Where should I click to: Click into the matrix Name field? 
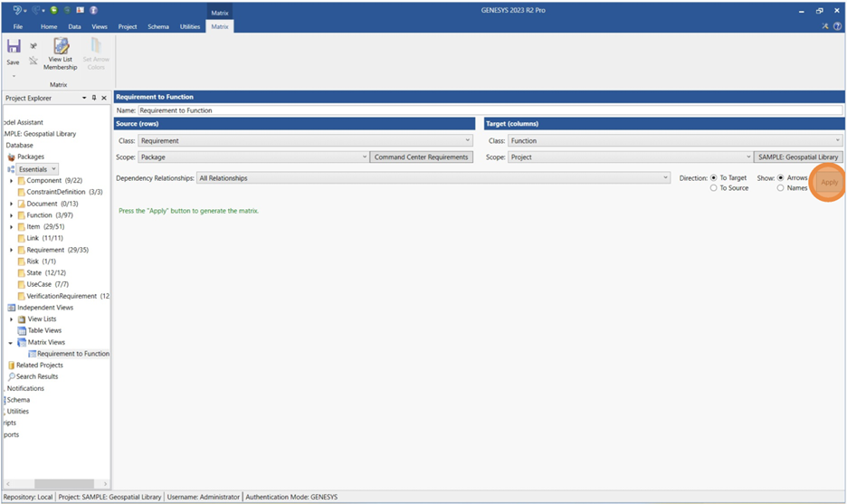click(489, 110)
